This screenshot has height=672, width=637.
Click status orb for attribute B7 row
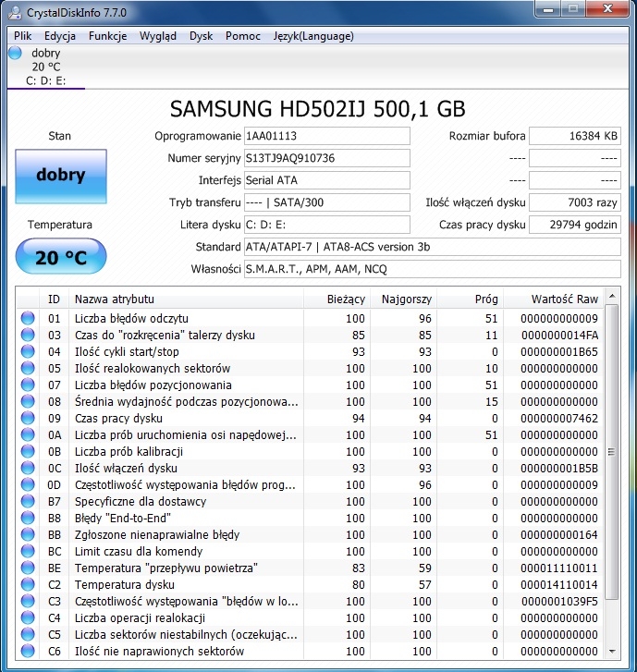pos(28,501)
